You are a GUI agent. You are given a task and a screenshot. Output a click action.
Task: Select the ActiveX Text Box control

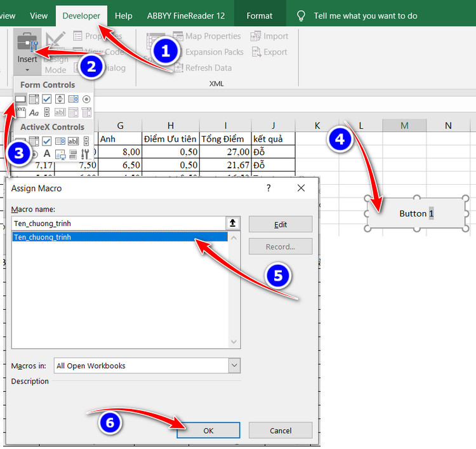(73, 141)
